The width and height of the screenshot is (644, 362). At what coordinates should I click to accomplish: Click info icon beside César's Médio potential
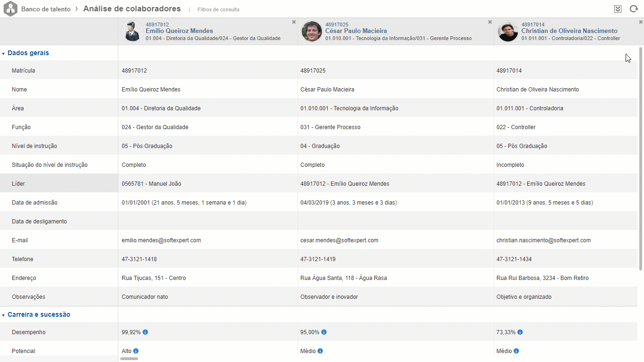tap(320, 351)
